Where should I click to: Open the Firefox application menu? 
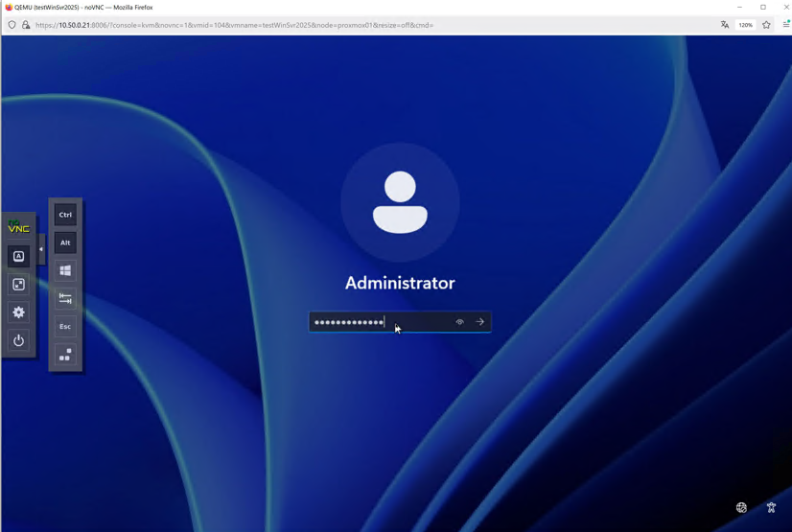click(786, 25)
